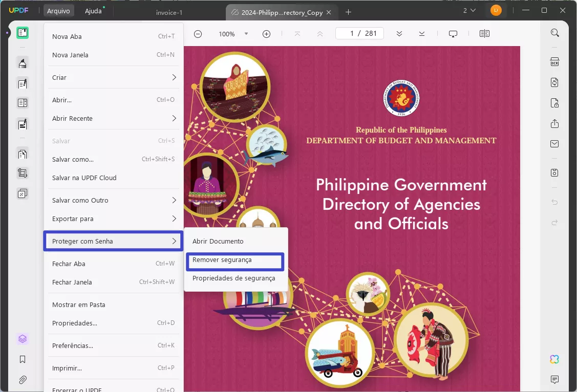This screenshot has width=577, height=392.
Task: Expand the Exportar para submenu
Action: tap(113, 219)
